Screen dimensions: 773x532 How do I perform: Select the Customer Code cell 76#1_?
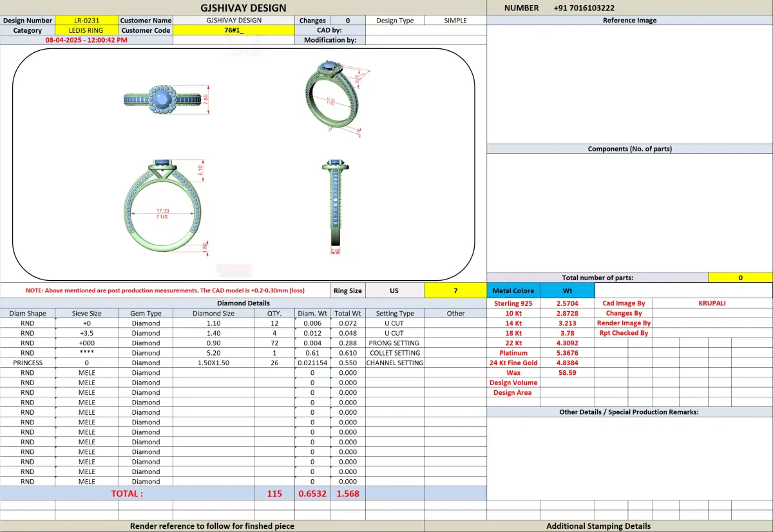pos(234,30)
